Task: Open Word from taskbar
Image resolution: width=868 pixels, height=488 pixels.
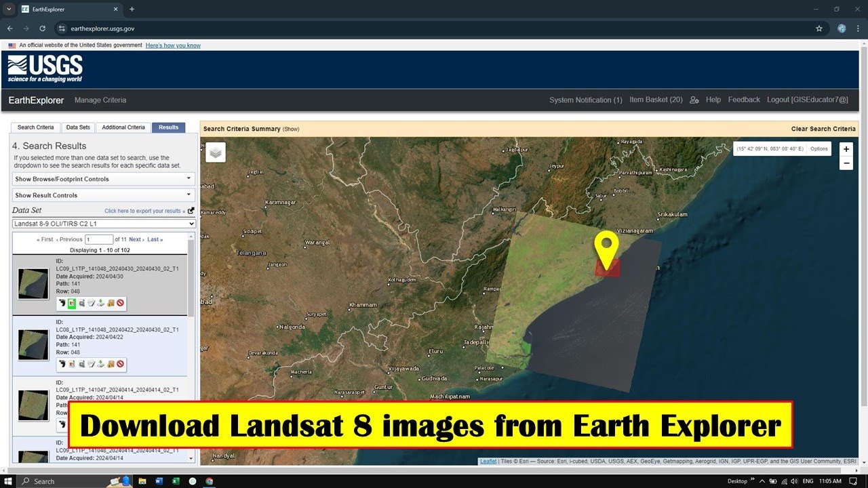Action: tap(159, 481)
